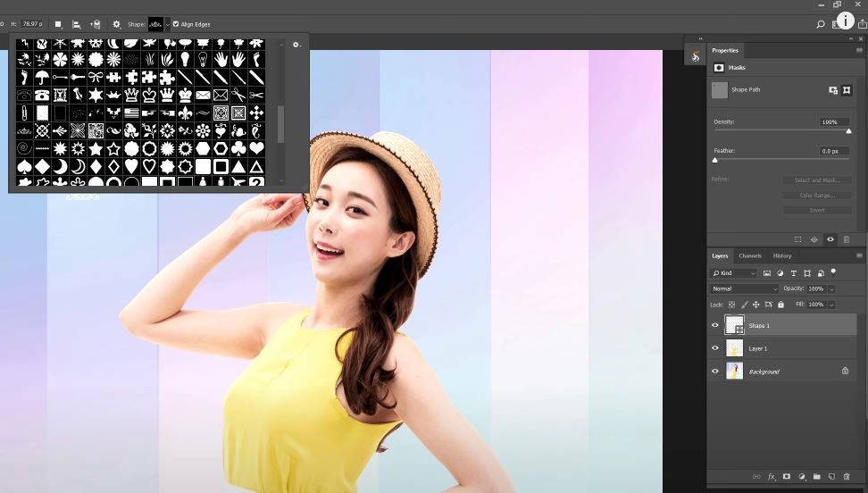Select the vector mask button in Properties

pos(847,90)
